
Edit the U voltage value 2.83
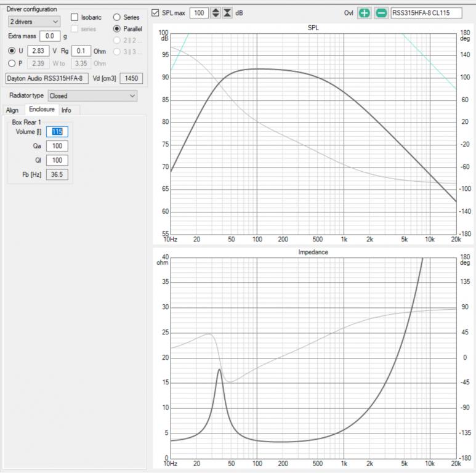(38, 51)
